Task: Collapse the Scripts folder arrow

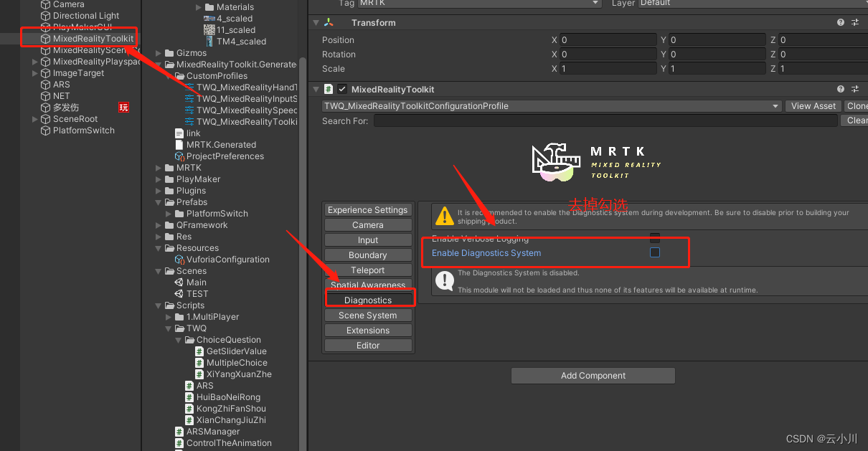Action: [x=159, y=305]
